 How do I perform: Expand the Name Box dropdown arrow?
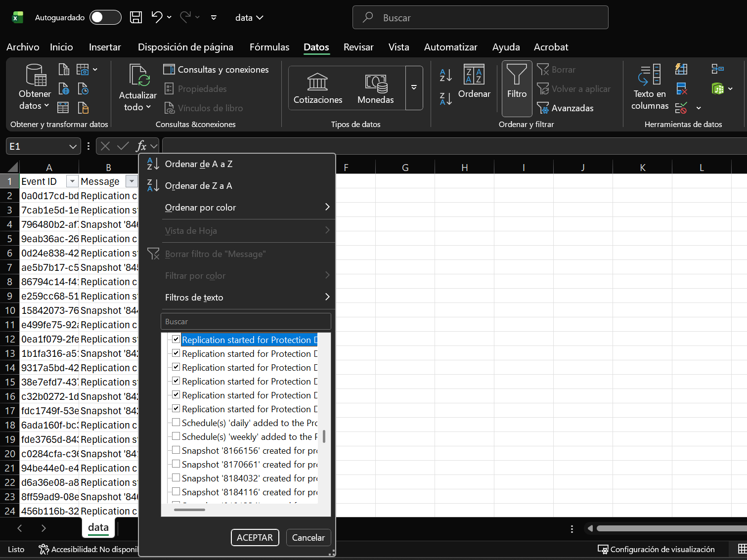point(73,146)
